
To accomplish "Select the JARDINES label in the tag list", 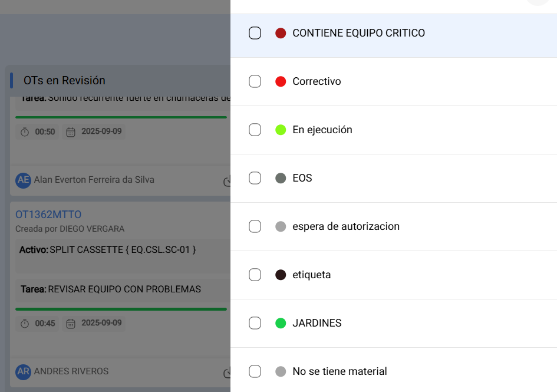I will 317,323.
